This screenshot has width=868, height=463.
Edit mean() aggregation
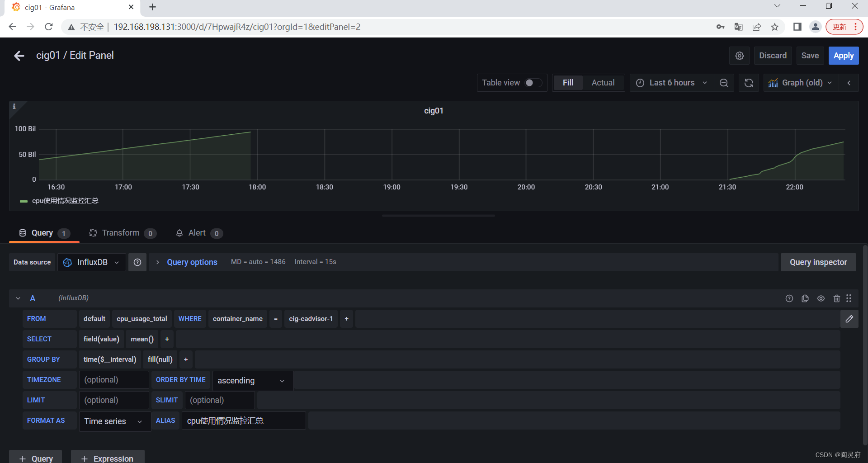(142, 339)
